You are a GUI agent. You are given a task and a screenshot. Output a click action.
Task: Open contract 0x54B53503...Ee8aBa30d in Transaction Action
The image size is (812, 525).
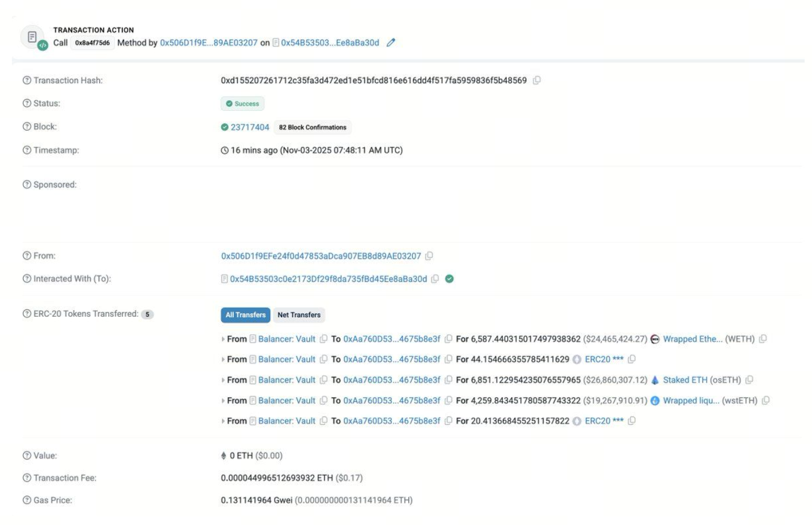pyautogui.click(x=330, y=42)
